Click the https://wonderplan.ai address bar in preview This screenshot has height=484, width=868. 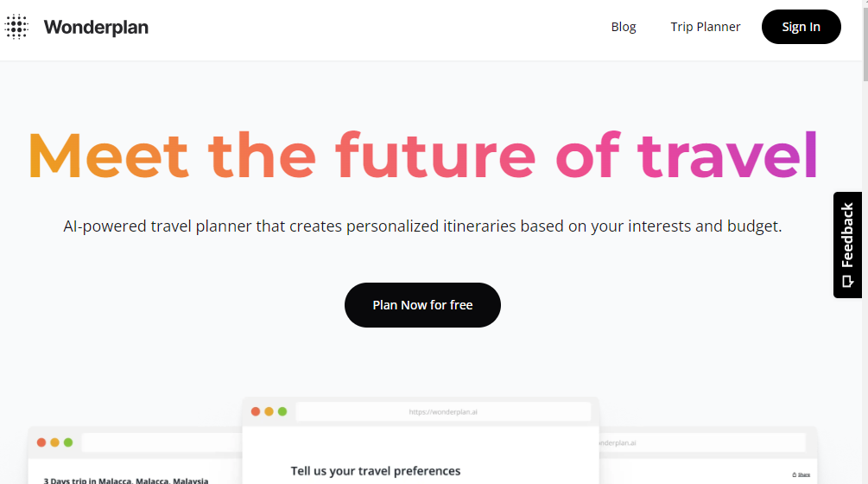point(443,412)
